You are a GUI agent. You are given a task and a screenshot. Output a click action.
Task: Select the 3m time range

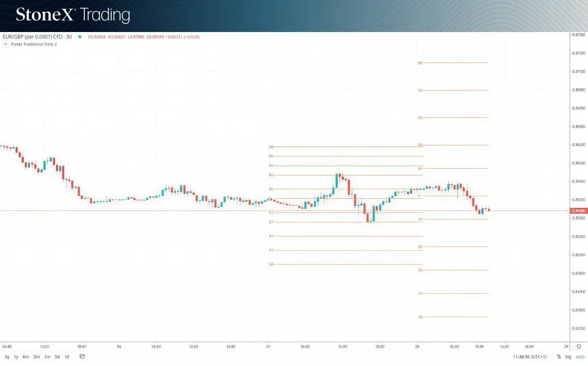coord(37,357)
